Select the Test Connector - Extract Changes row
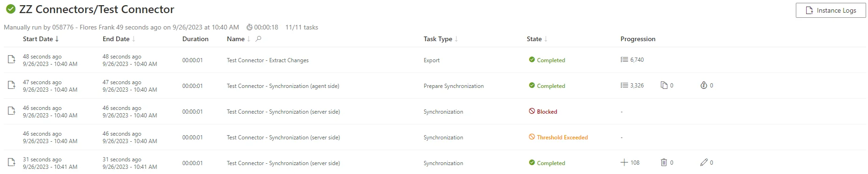This screenshot has height=174, width=868. click(x=434, y=60)
